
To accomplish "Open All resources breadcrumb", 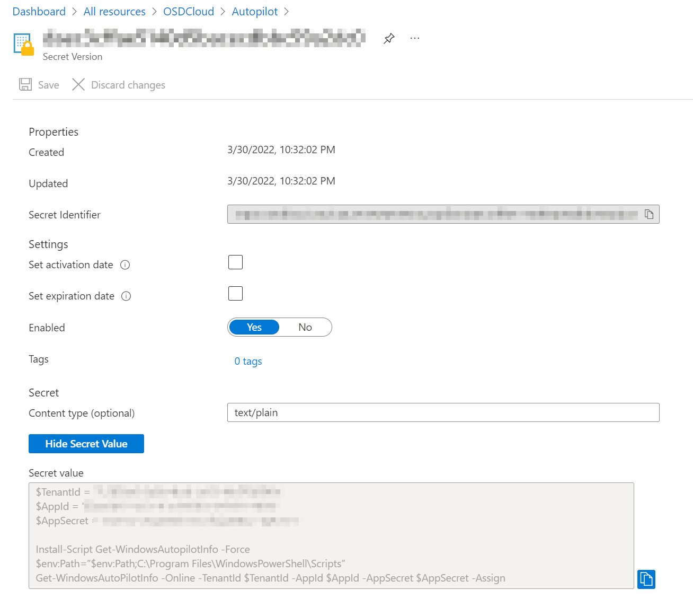I will (x=114, y=11).
